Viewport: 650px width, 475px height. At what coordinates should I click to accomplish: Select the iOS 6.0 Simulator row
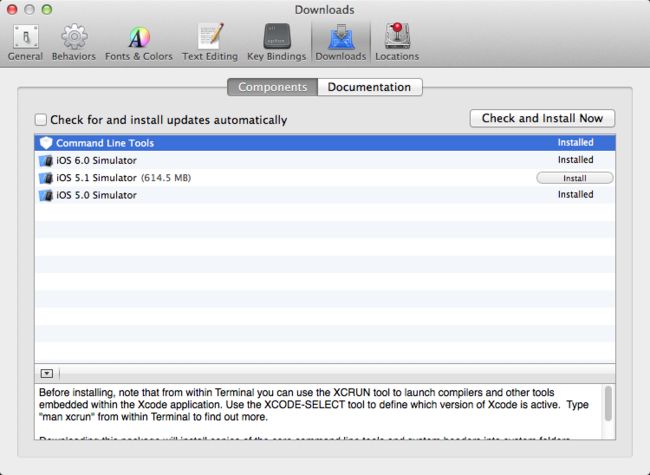click(325, 160)
